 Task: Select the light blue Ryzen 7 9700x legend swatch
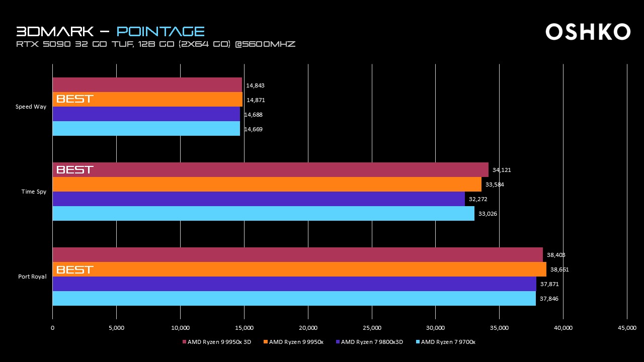(x=417, y=342)
